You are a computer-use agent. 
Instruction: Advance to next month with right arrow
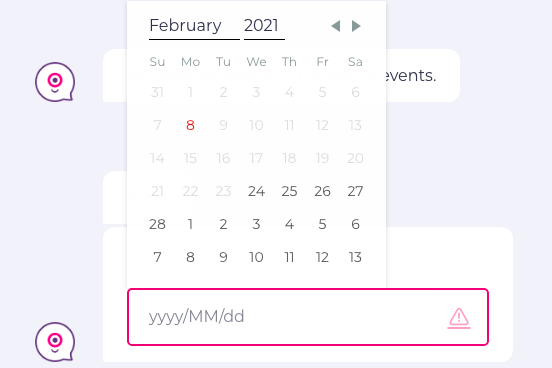pyautogui.click(x=356, y=26)
